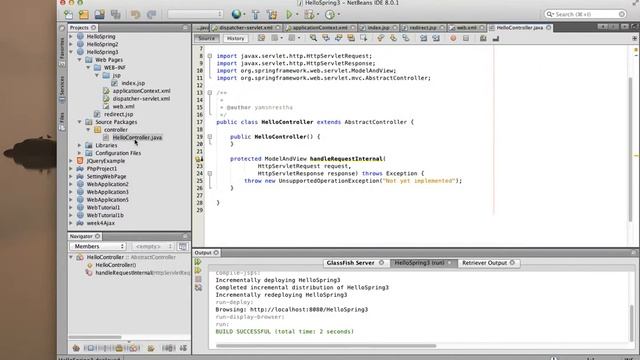The image size is (640, 360).
Task: Click the Profile Project clock icon
Action: point(330,15)
